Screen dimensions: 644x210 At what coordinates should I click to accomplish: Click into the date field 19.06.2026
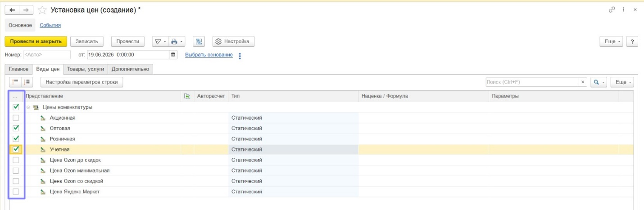point(128,55)
